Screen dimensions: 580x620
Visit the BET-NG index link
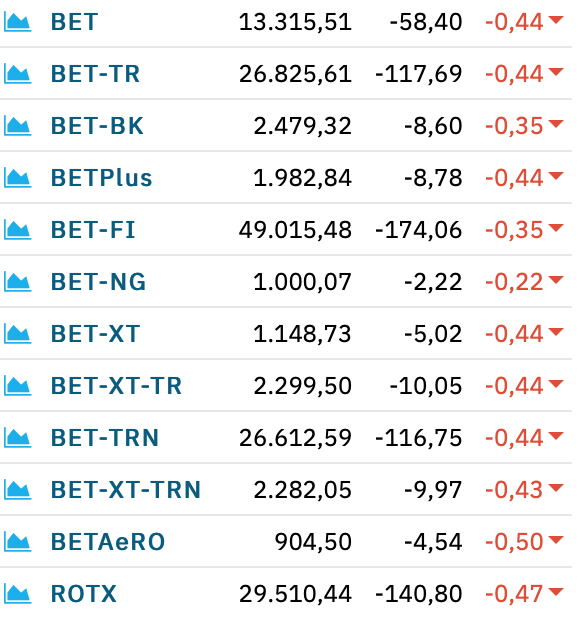click(x=98, y=282)
